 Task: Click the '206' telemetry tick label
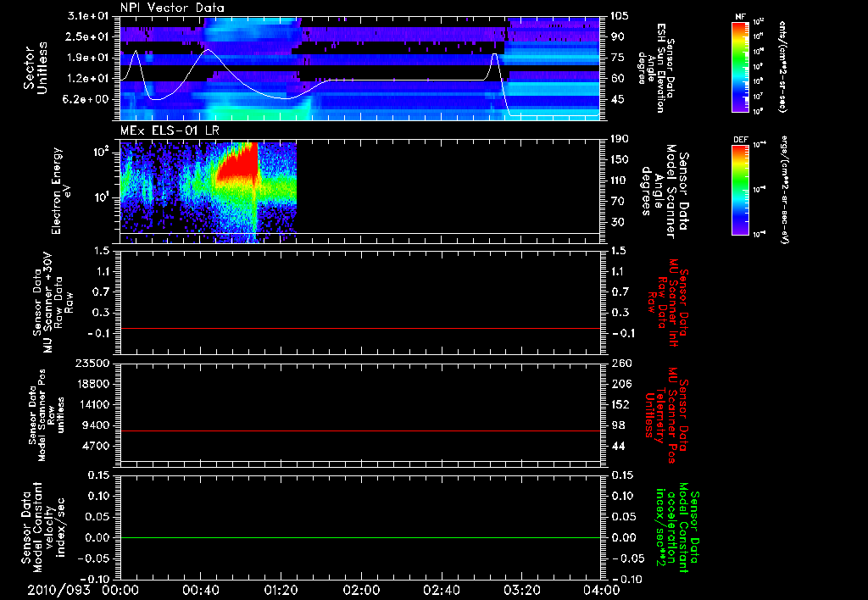tap(620, 384)
